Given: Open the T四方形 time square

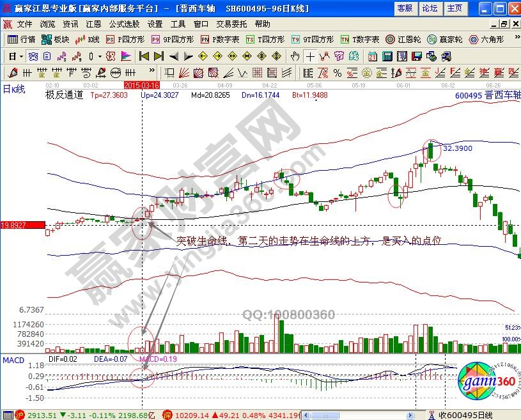Looking at the screenshot, I should 265,40.
